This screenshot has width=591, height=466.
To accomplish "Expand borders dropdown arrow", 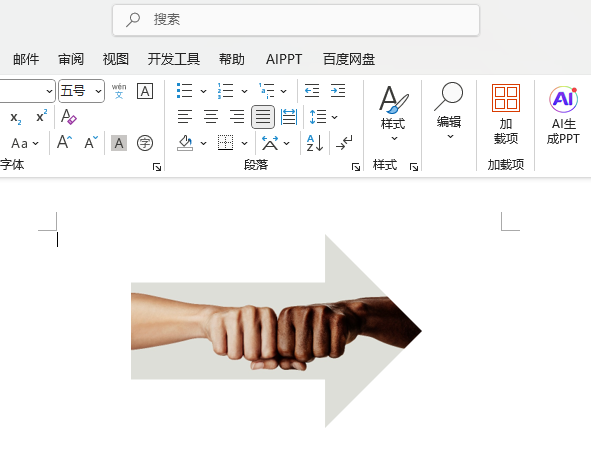I will point(244,143).
